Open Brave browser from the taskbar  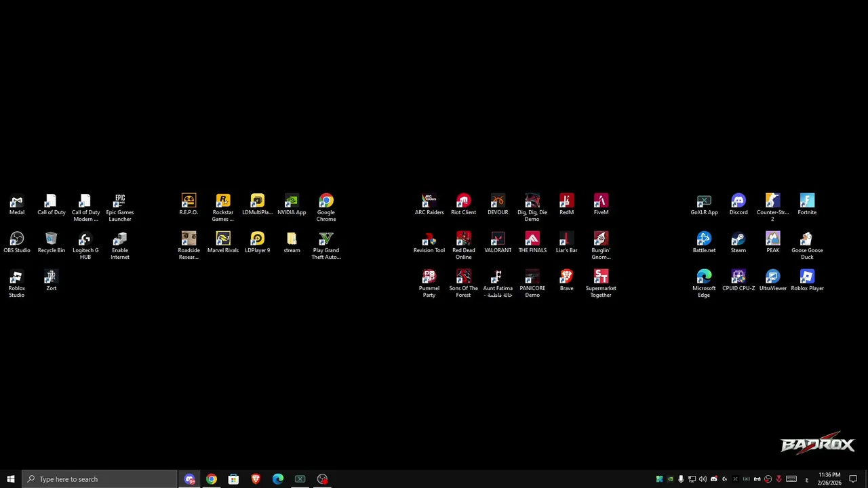(256, 479)
